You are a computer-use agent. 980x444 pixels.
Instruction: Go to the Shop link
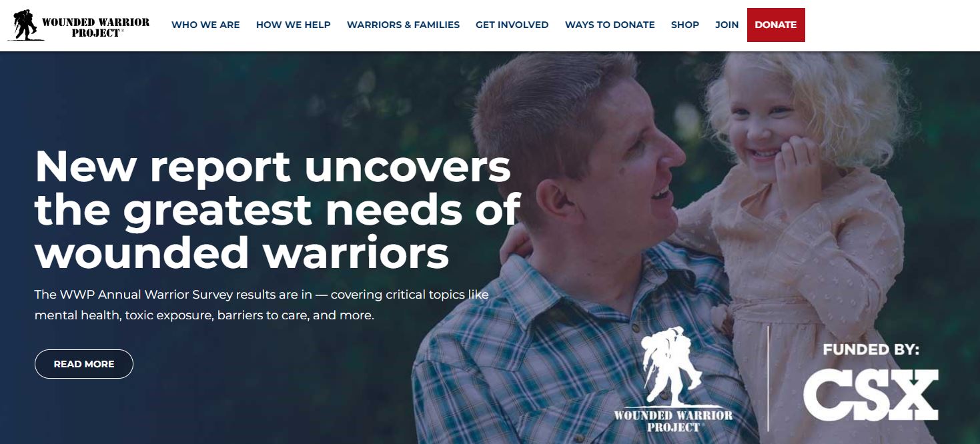pyautogui.click(x=685, y=25)
